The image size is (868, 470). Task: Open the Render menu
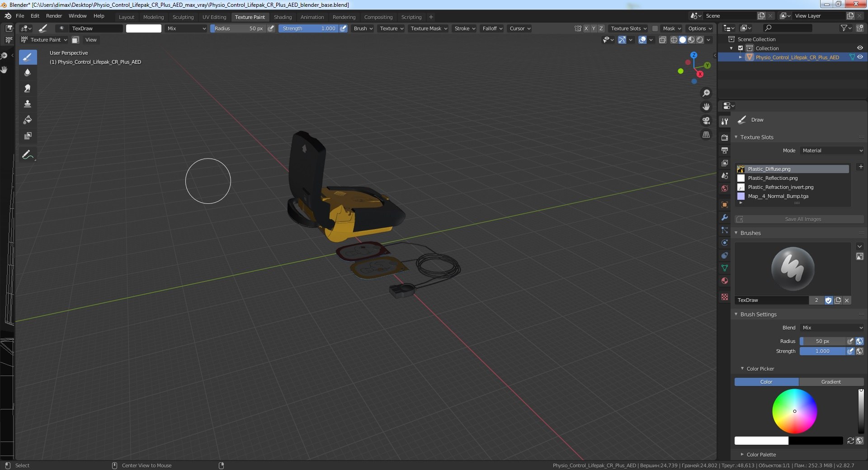pos(54,16)
